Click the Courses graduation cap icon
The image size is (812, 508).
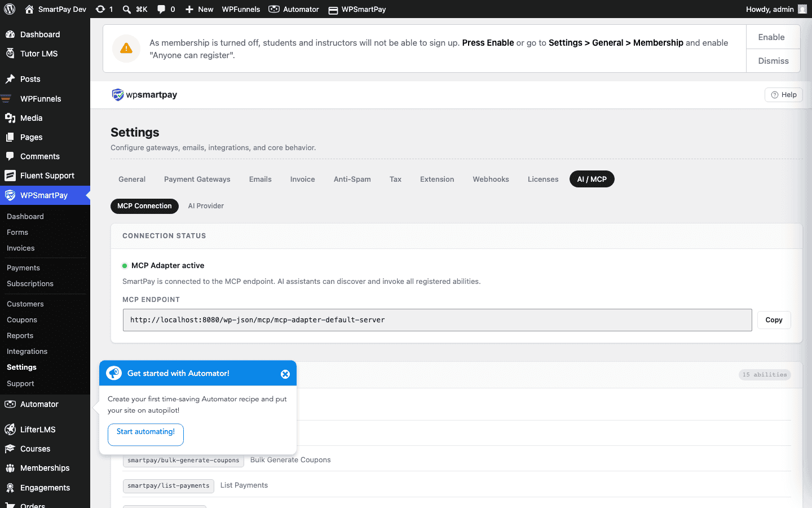click(x=10, y=449)
